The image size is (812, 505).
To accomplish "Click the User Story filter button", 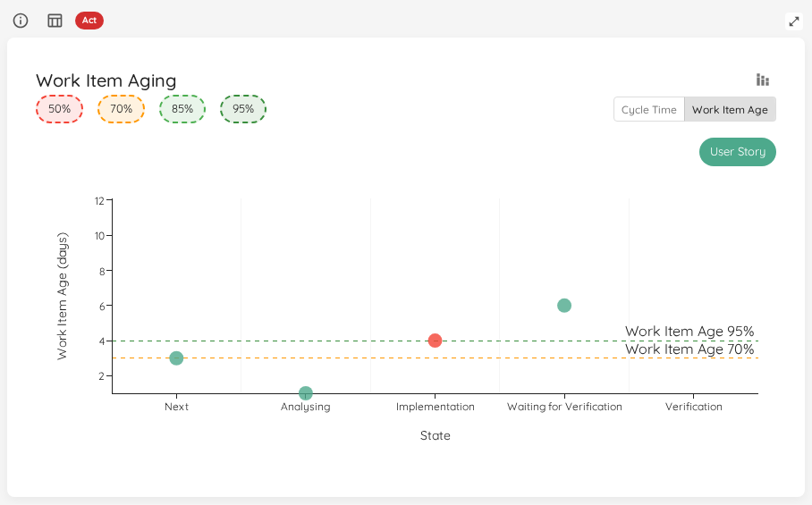I will [738, 152].
